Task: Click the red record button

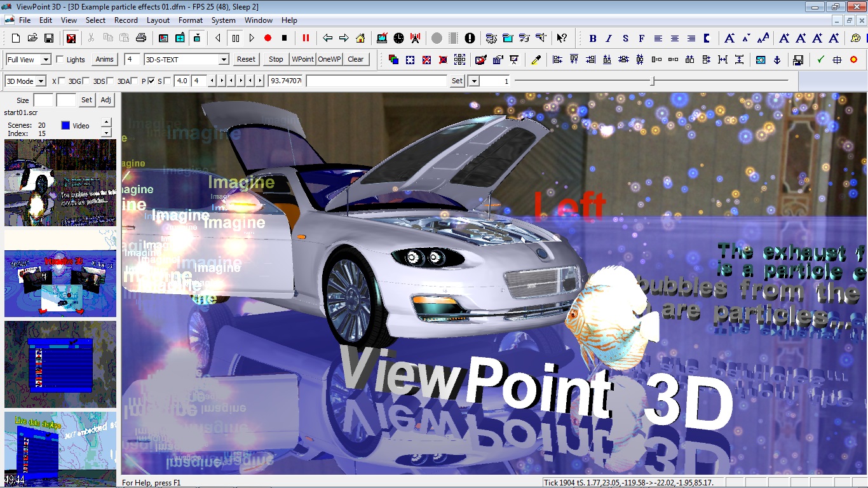Action: (x=268, y=38)
